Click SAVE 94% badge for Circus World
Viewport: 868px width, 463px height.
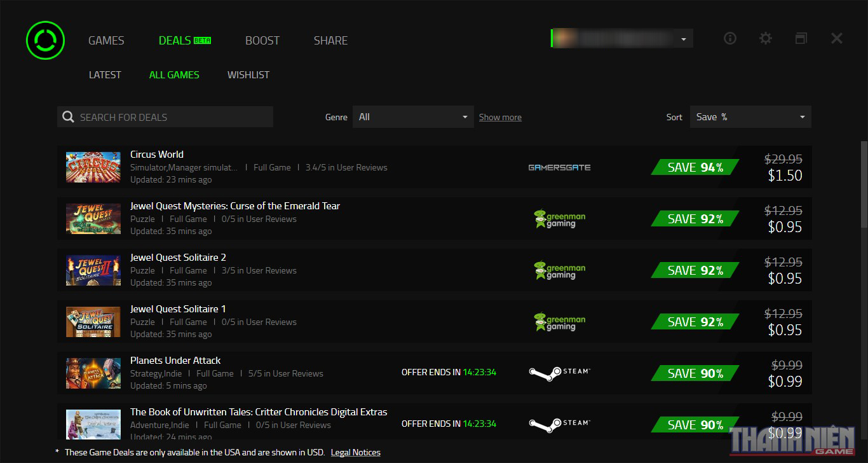(x=695, y=167)
